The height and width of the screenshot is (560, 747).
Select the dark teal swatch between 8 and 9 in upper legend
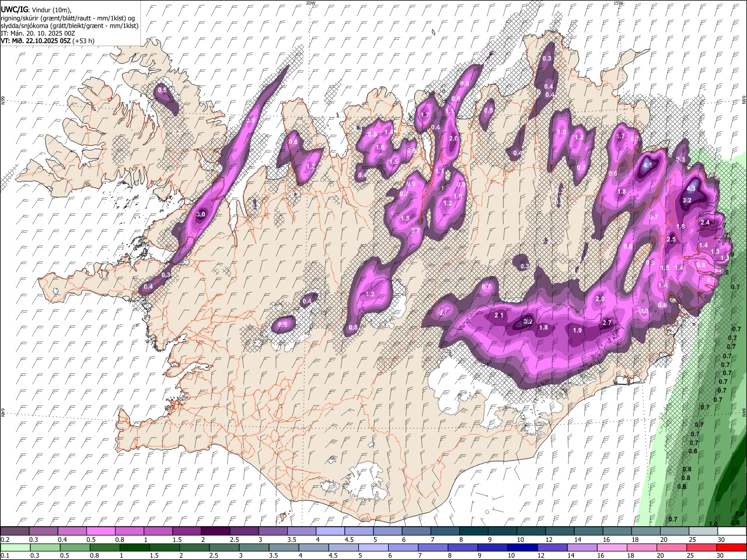point(474,531)
